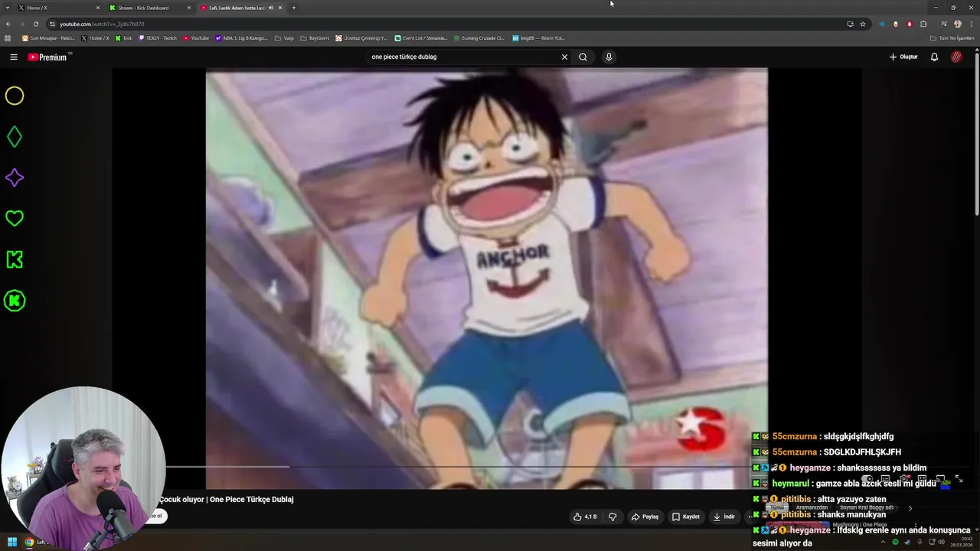Toggle fullscreen on the video player
Image resolution: width=980 pixels, height=551 pixels.
(x=959, y=479)
